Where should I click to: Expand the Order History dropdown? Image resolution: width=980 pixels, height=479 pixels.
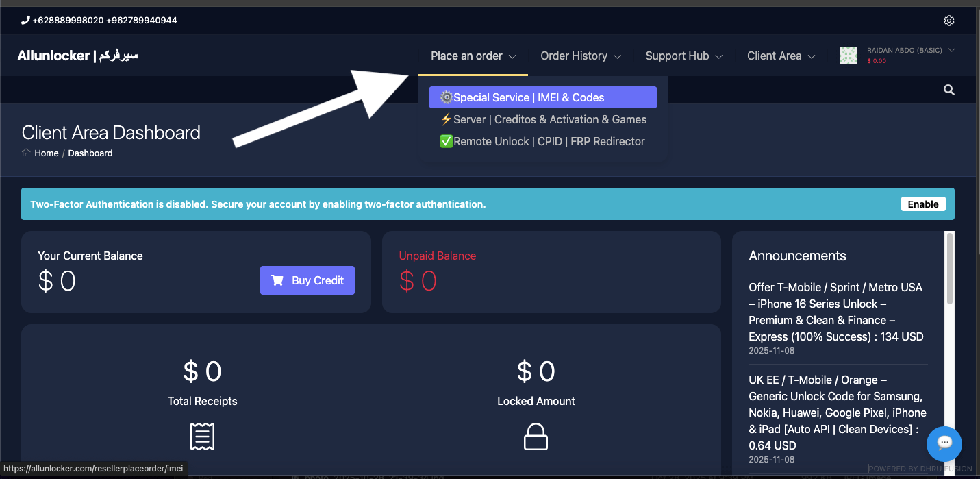pos(580,56)
